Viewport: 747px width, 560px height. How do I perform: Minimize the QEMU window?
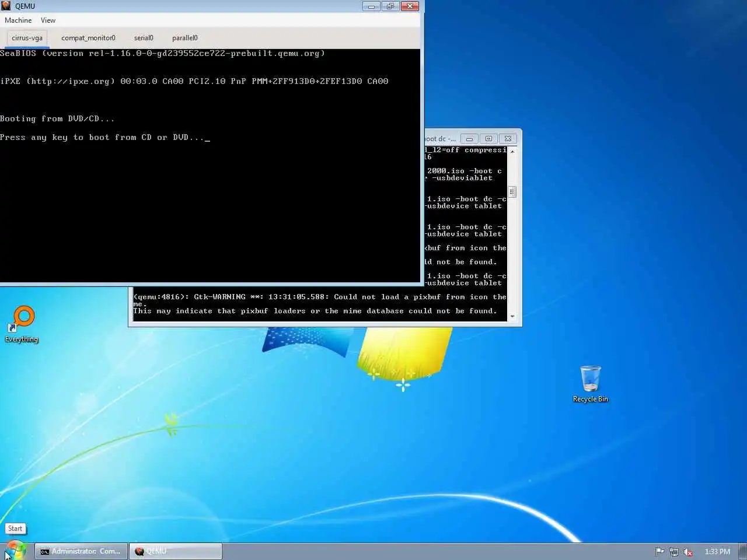[371, 6]
